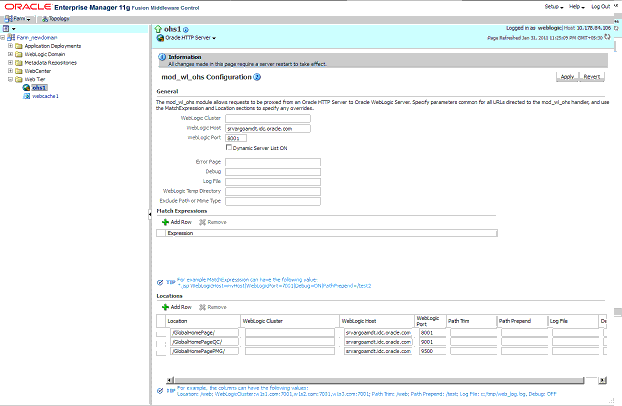Click the Metadata Repositories folder icon
The height and width of the screenshot is (406, 622).
[x=18, y=63]
